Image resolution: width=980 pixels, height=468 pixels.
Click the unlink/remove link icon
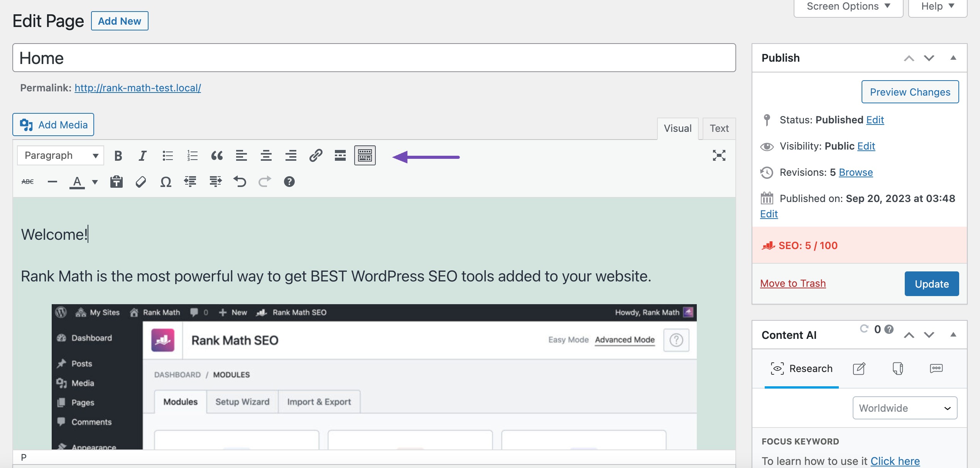(140, 181)
